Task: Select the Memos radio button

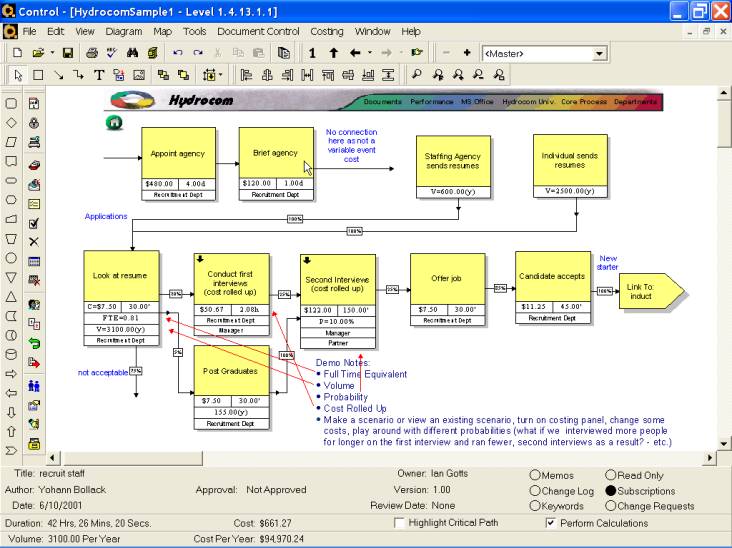Action: click(535, 475)
